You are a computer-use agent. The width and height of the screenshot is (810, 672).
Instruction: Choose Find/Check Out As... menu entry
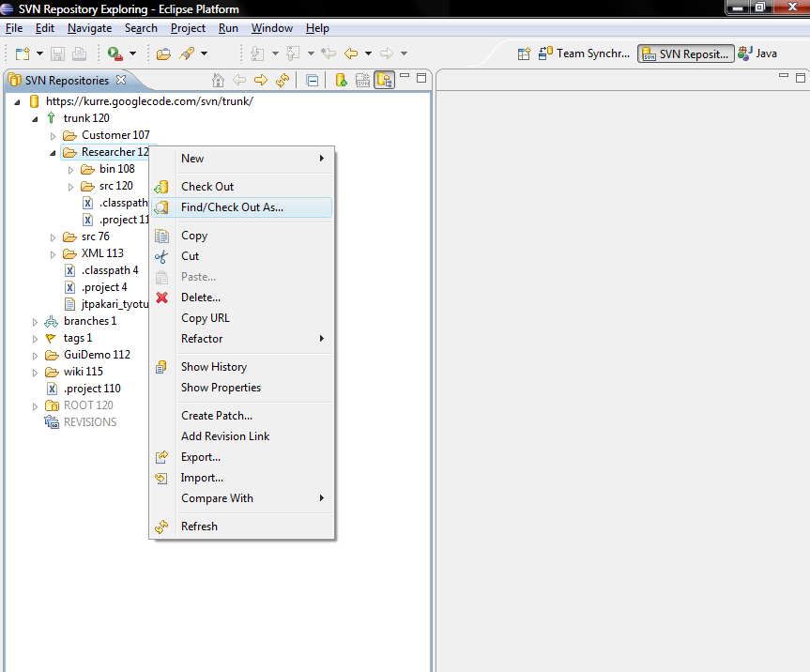click(242, 207)
